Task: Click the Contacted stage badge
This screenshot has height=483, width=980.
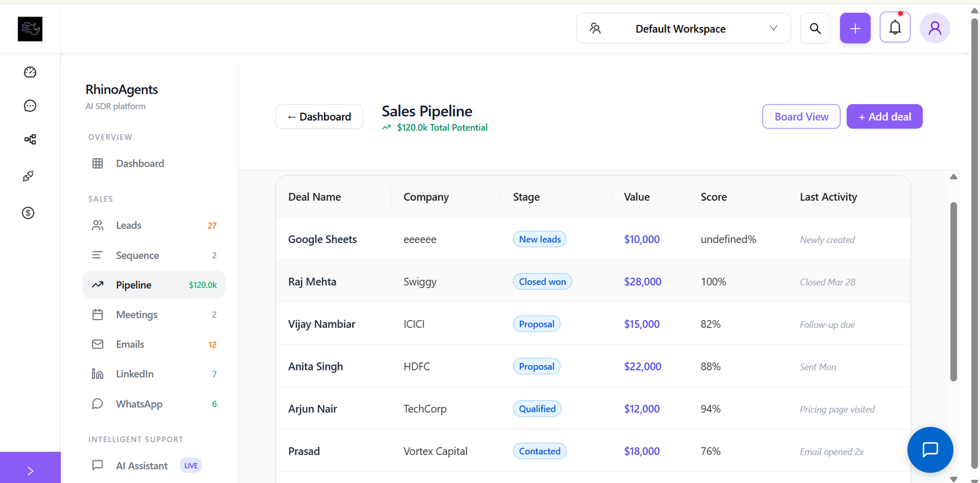Action: pyautogui.click(x=540, y=451)
